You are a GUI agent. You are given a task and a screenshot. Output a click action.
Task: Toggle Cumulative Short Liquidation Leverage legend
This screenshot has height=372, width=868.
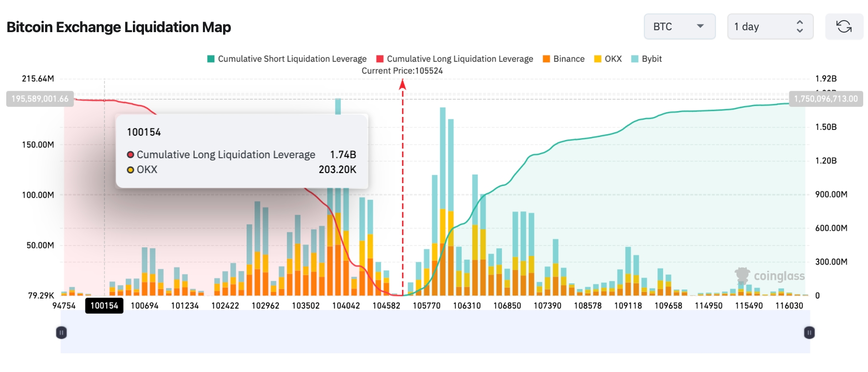coord(287,59)
